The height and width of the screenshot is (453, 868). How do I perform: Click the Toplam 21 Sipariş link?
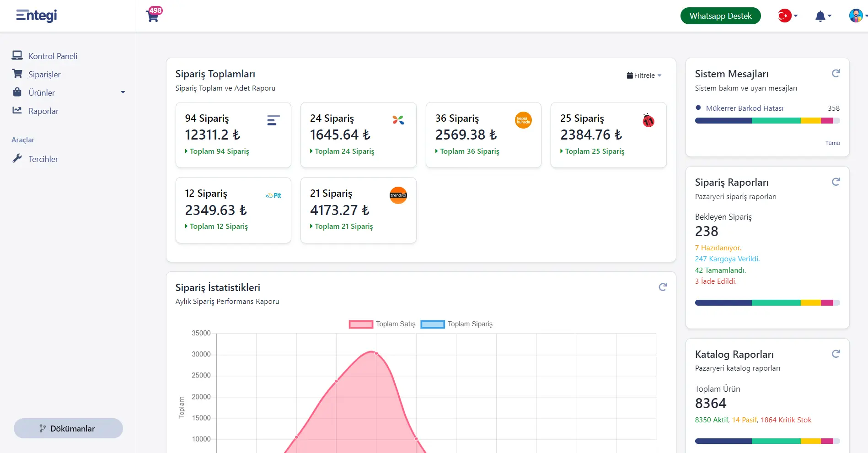pyautogui.click(x=341, y=226)
